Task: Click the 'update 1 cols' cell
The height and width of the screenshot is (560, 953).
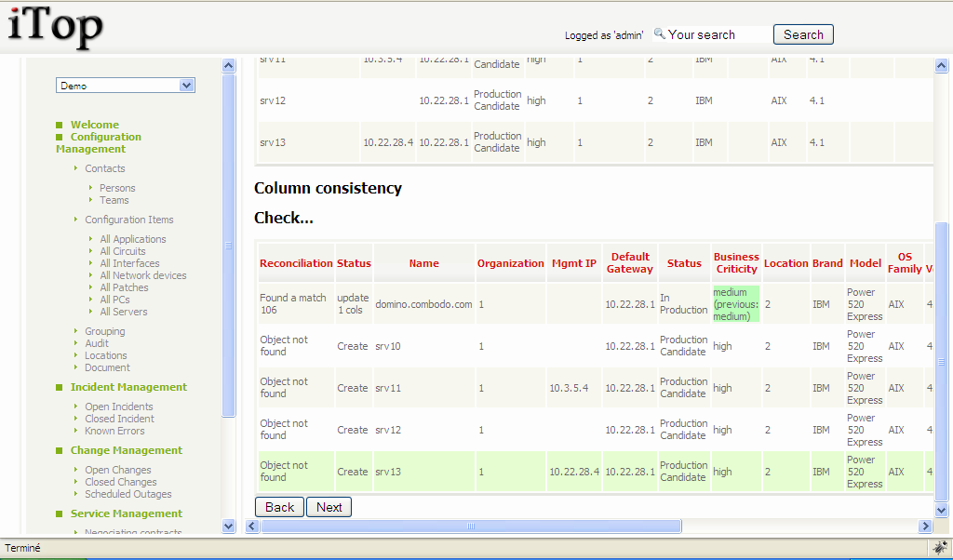Action: (354, 304)
